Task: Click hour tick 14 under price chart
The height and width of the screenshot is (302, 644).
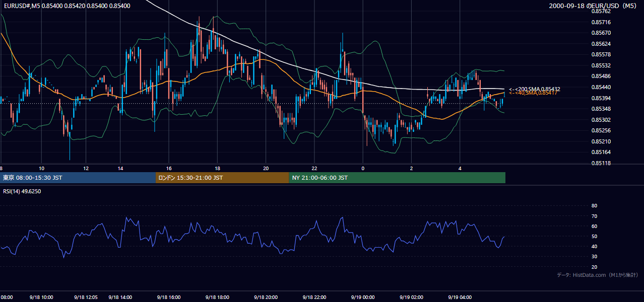Action: click(x=120, y=168)
